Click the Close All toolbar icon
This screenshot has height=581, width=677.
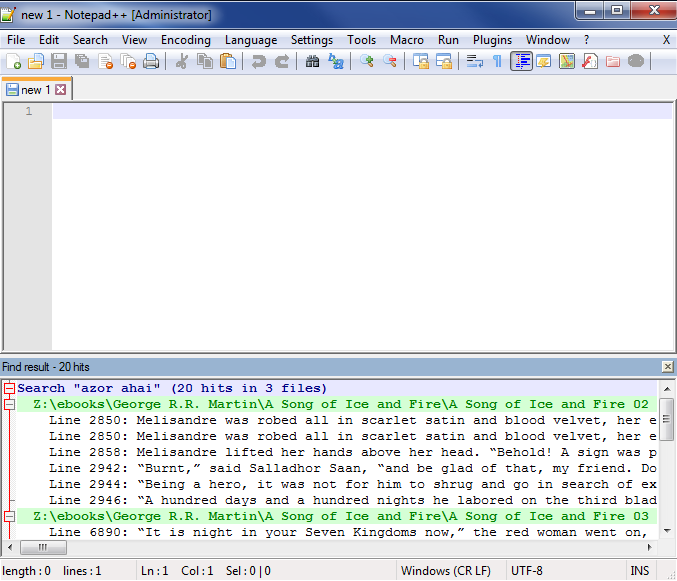(x=128, y=61)
